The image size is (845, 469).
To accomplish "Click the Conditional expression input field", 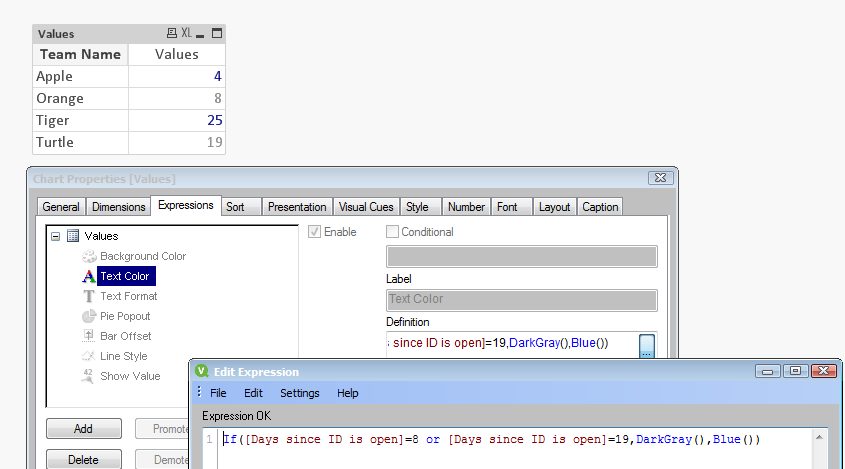I will pyautogui.click(x=522, y=257).
